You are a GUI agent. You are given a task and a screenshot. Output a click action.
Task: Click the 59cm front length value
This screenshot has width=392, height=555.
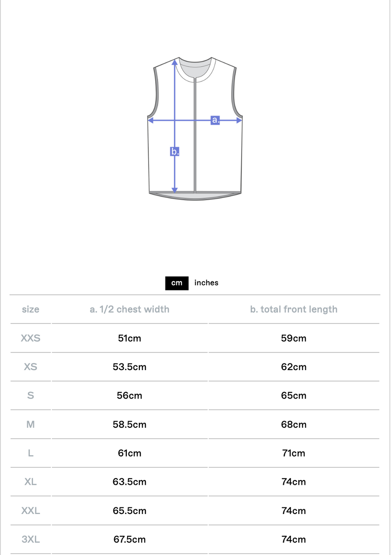click(294, 338)
